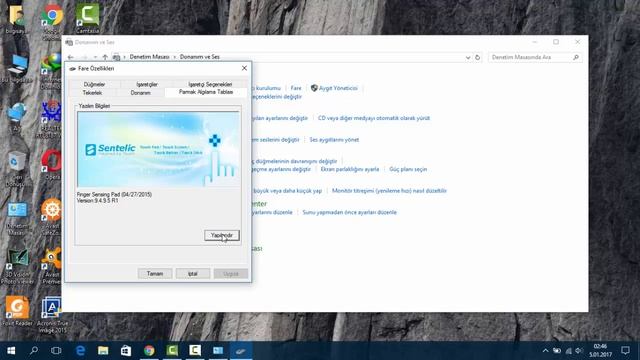Viewport: 640px width, 360px height.
Task: Select Bu bilgisayar desktop icon
Action: (16, 69)
